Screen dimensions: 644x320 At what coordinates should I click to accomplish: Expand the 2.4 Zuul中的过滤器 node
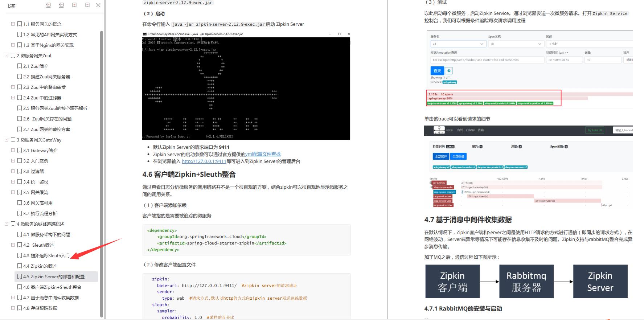tap(13, 98)
